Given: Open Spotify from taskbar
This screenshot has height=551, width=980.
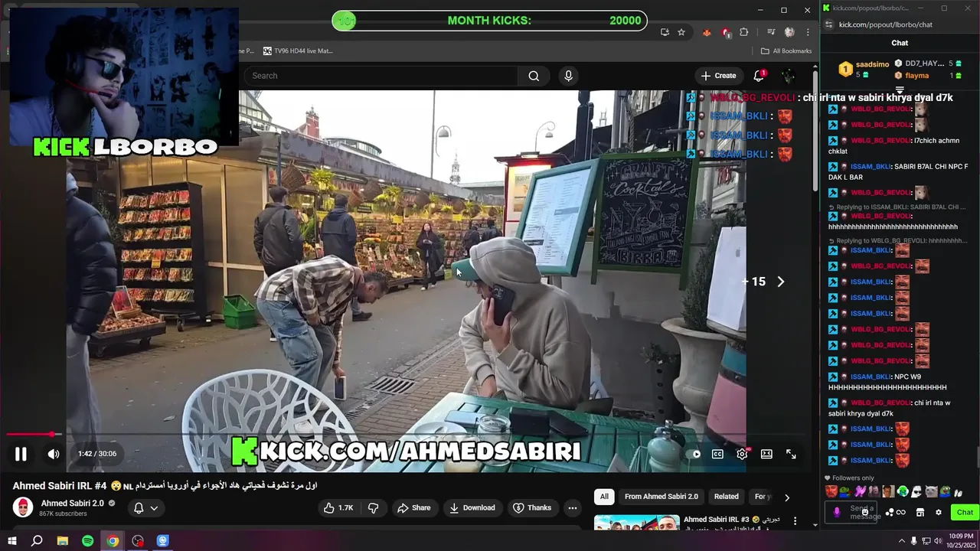Looking at the screenshot, I should click(88, 541).
